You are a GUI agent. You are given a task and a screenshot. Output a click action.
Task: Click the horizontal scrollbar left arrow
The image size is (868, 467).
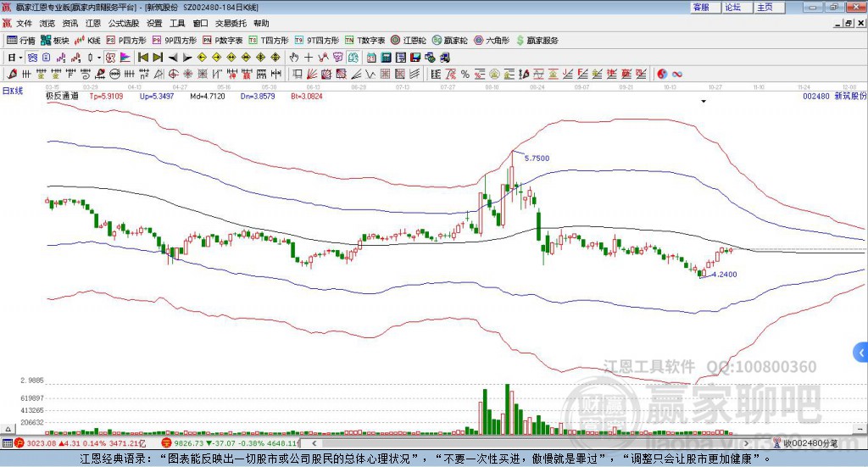coord(314,443)
